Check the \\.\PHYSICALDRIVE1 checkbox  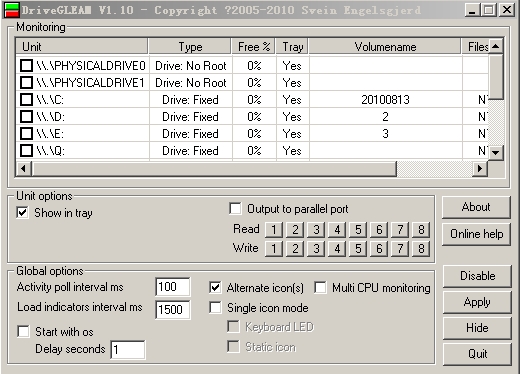26,82
